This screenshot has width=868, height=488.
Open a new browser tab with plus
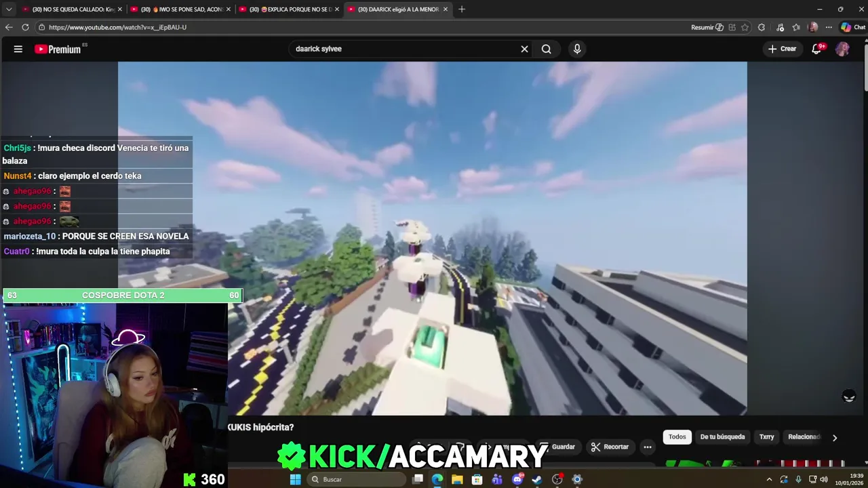[462, 9]
